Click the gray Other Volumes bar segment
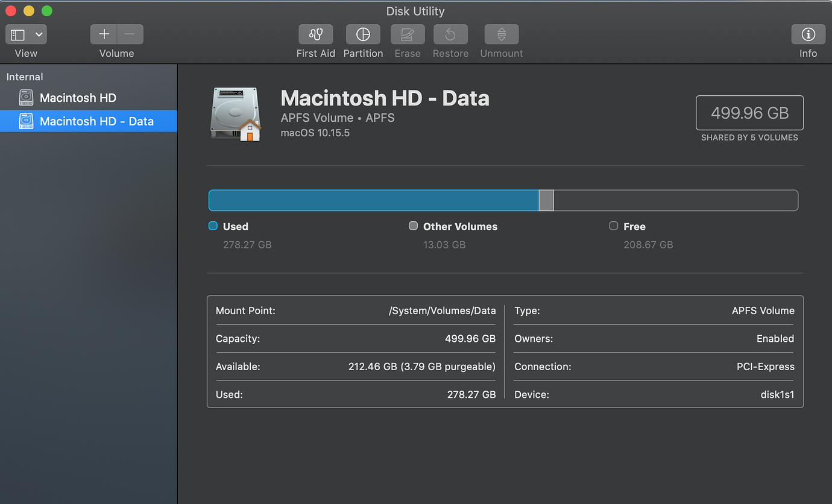 pyautogui.click(x=546, y=200)
